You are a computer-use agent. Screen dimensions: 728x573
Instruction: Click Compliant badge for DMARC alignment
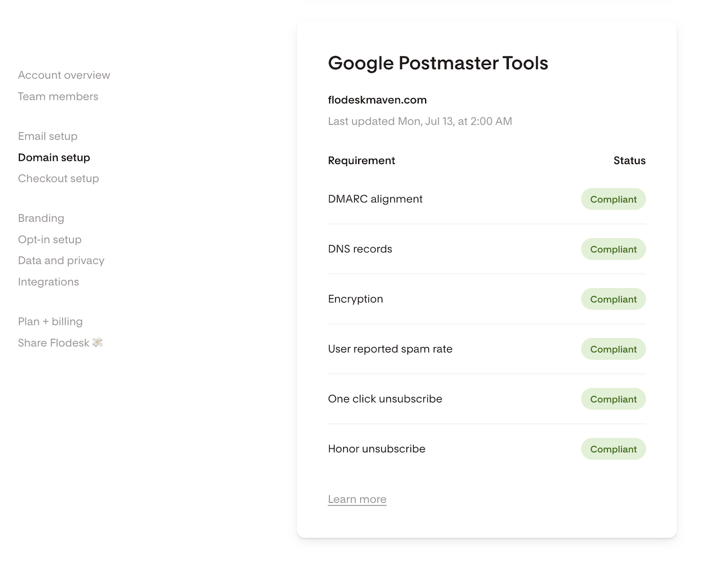pyautogui.click(x=613, y=199)
